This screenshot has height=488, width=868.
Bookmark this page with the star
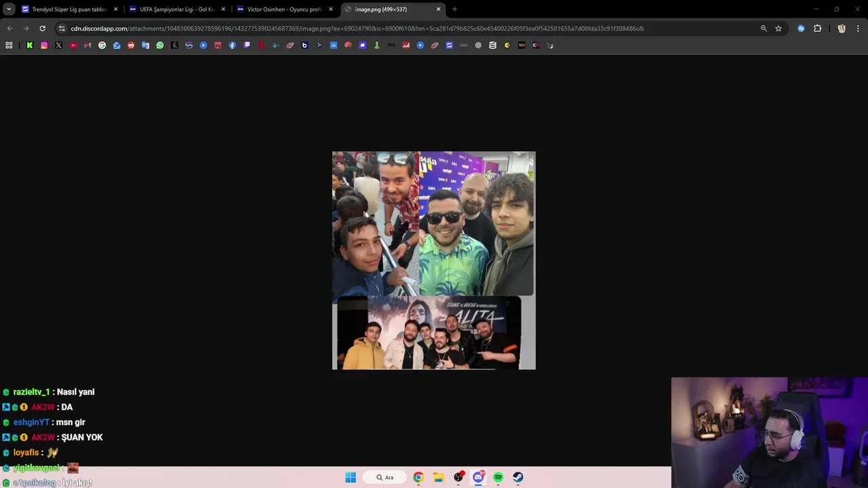click(778, 28)
